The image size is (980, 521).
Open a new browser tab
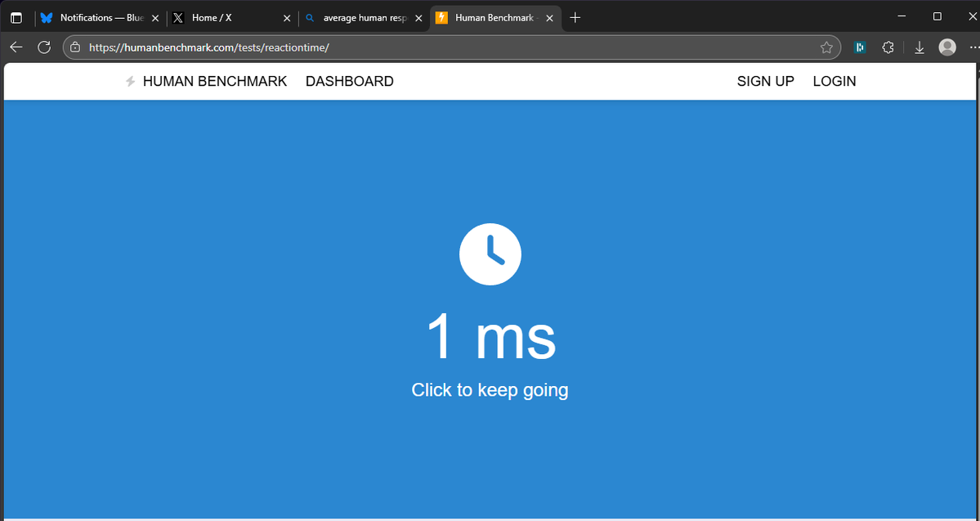tap(575, 17)
